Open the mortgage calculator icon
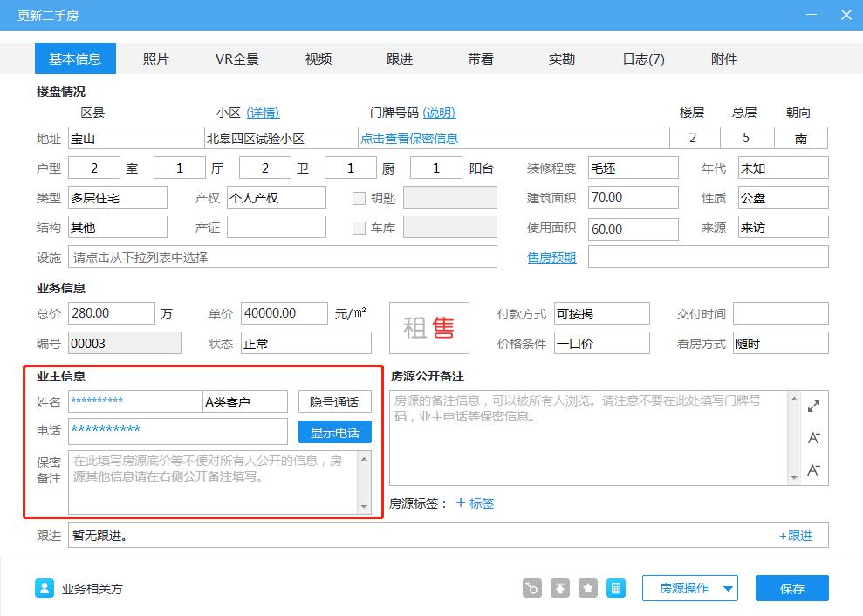Viewport: 863px width, 616px height. pos(616,588)
